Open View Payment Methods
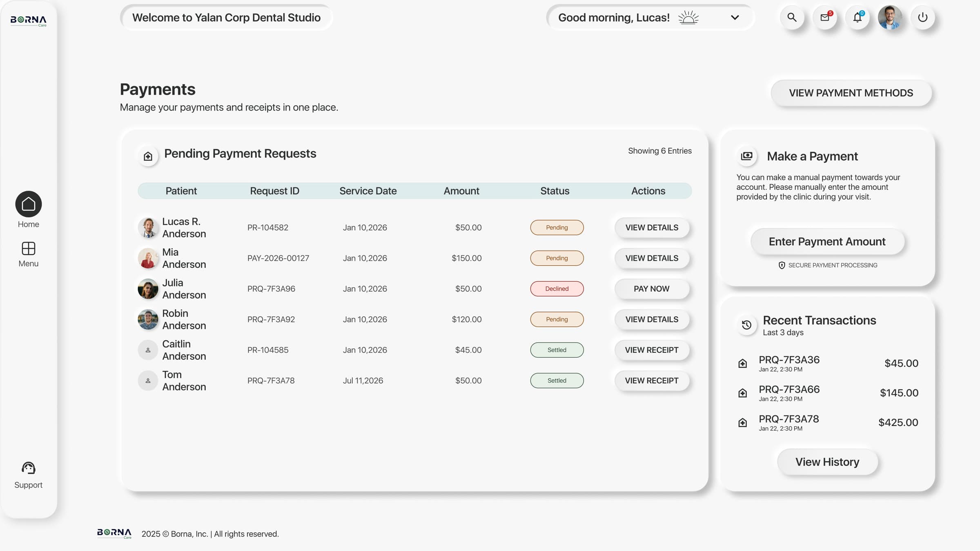The width and height of the screenshot is (980, 551). 851,93
